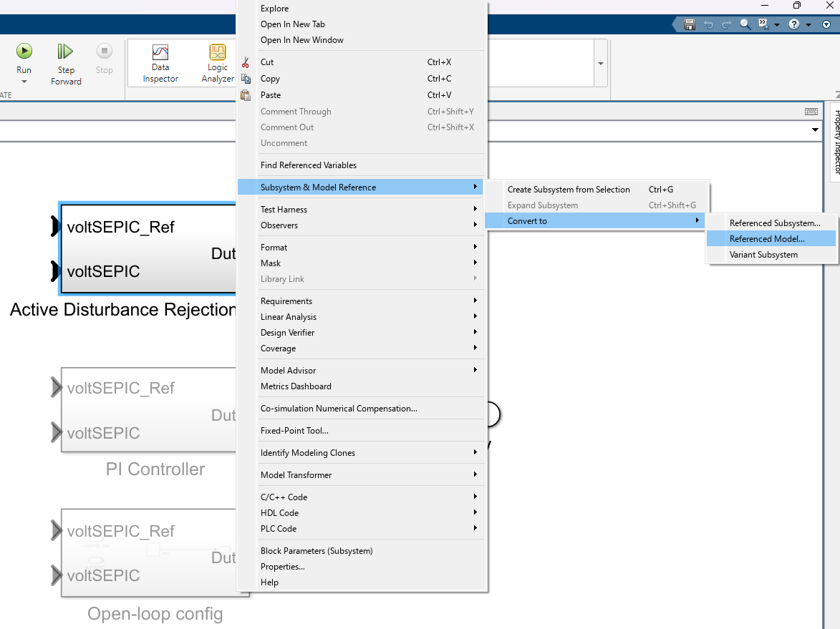
Task: Open the model path bar dropdown arrow
Action: pyautogui.click(x=815, y=130)
